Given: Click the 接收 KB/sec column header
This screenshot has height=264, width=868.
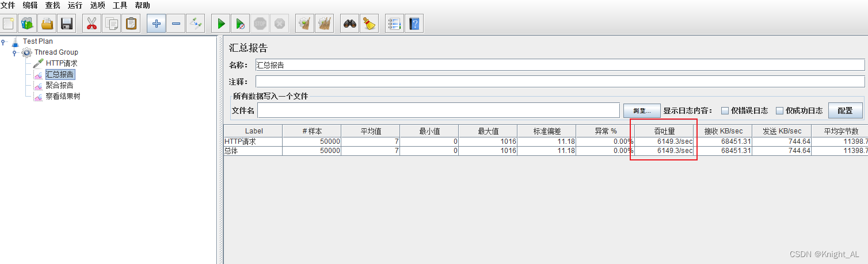Looking at the screenshot, I should [x=723, y=131].
